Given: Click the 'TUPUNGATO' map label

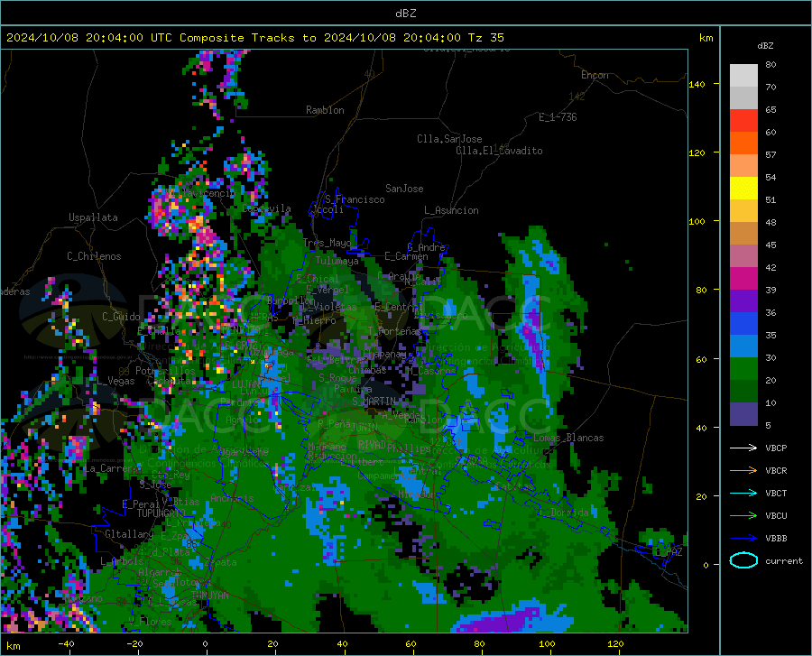Looking at the screenshot, I should click(161, 513).
